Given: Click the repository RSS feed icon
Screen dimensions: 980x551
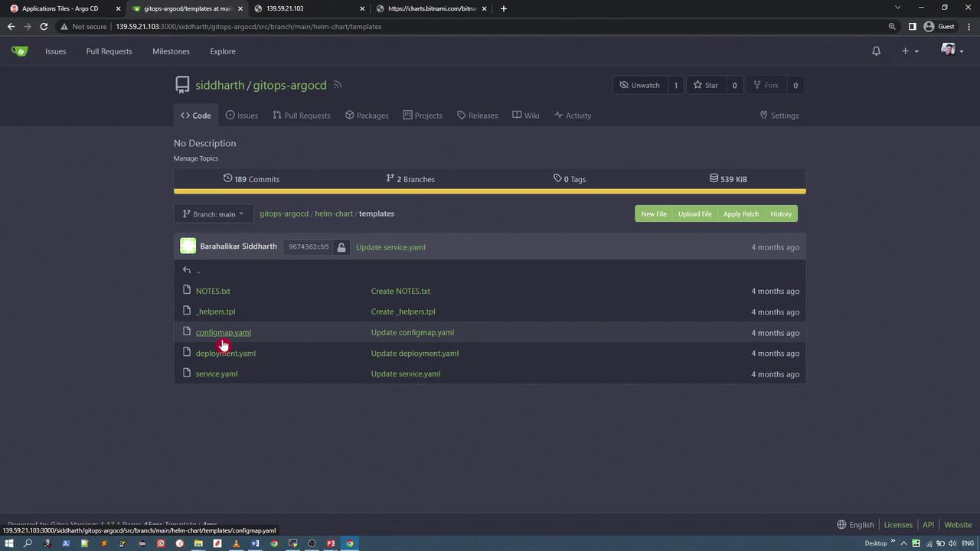Looking at the screenshot, I should [338, 85].
